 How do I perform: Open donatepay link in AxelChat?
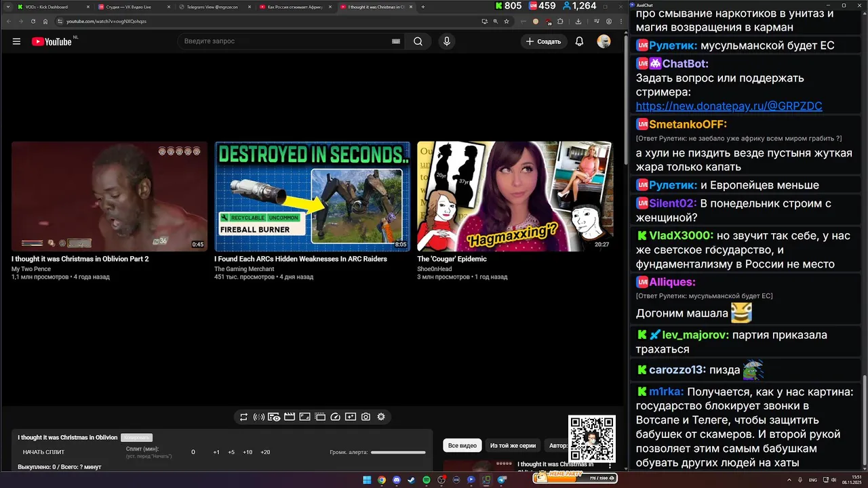729,106
